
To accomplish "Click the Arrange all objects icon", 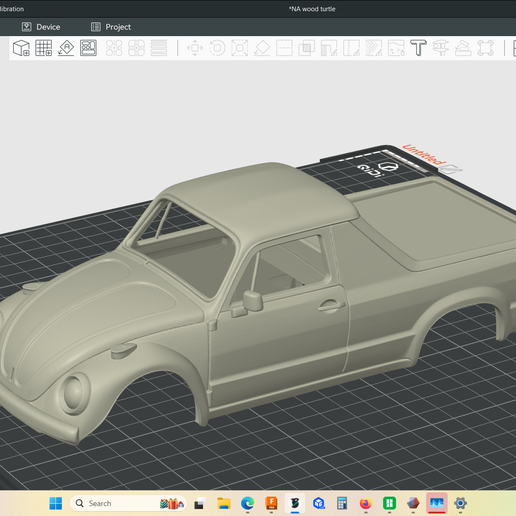I will pyautogui.click(x=88, y=48).
